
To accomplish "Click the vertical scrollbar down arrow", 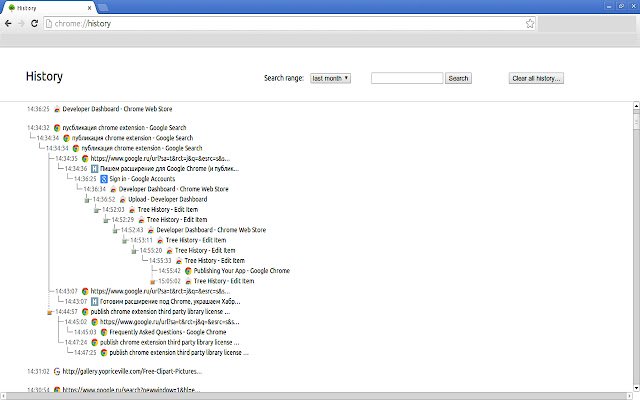I will 636,388.
